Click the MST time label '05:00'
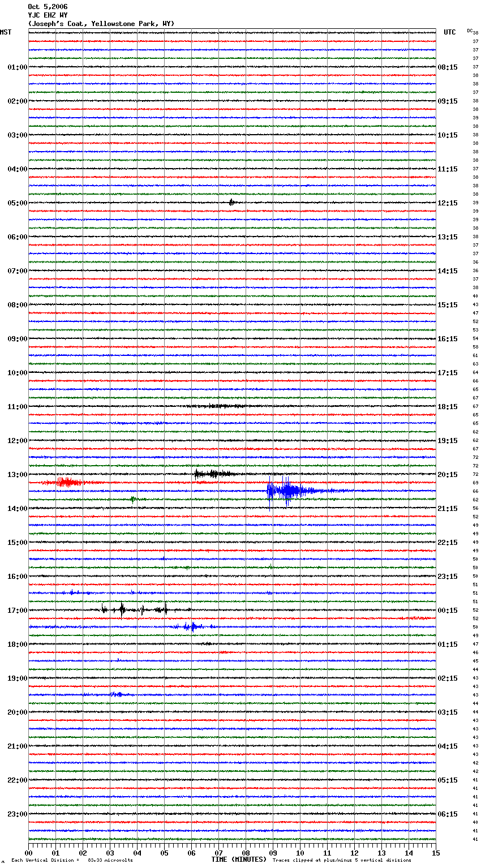 18,203
